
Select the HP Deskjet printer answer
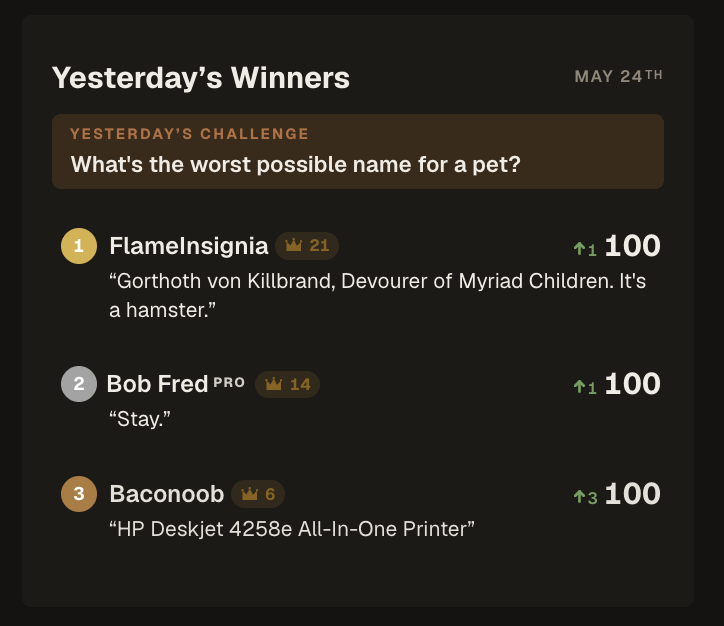tap(292, 529)
